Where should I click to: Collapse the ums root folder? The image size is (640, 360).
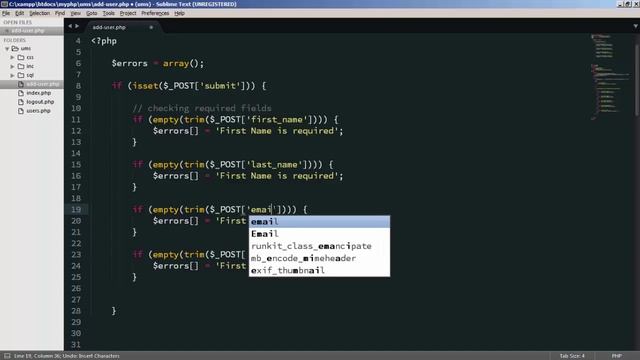point(7,49)
